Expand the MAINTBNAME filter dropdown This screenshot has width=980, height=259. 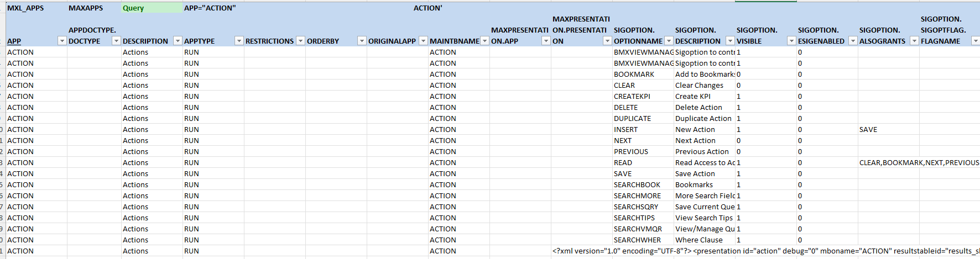pyautogui.click(x=484, y=41)
